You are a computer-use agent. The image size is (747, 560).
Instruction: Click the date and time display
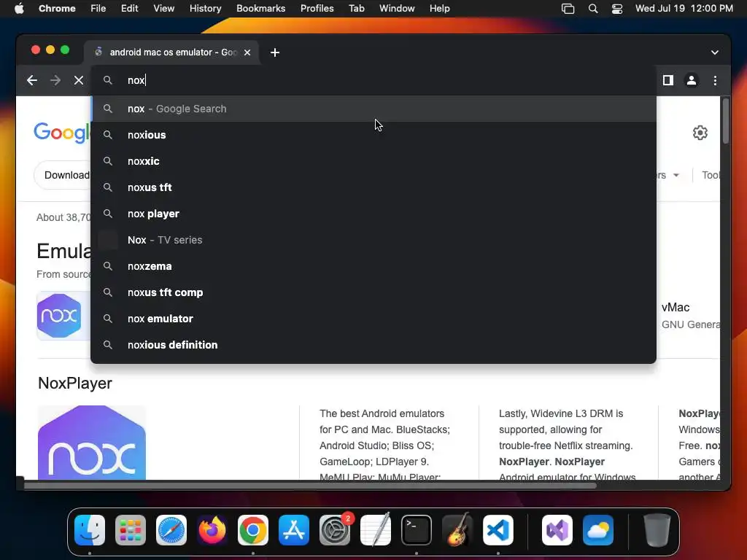(x=684, y=9)
